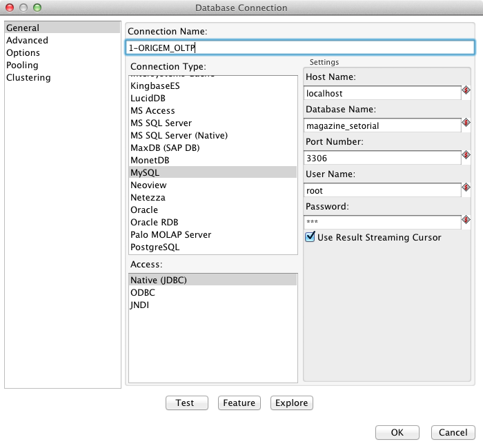Click the Password input field
The height and width of the screenshot is (448, 483).
(x=382, y=223)
